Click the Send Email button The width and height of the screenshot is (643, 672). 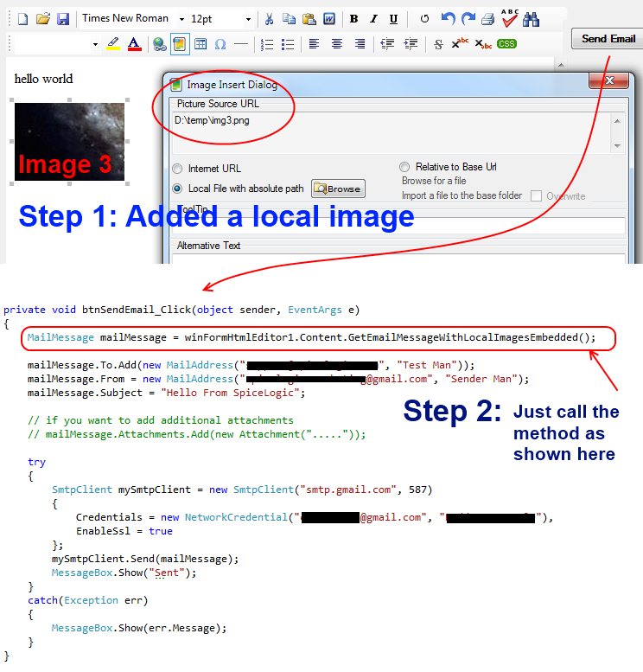click(608, 39)
